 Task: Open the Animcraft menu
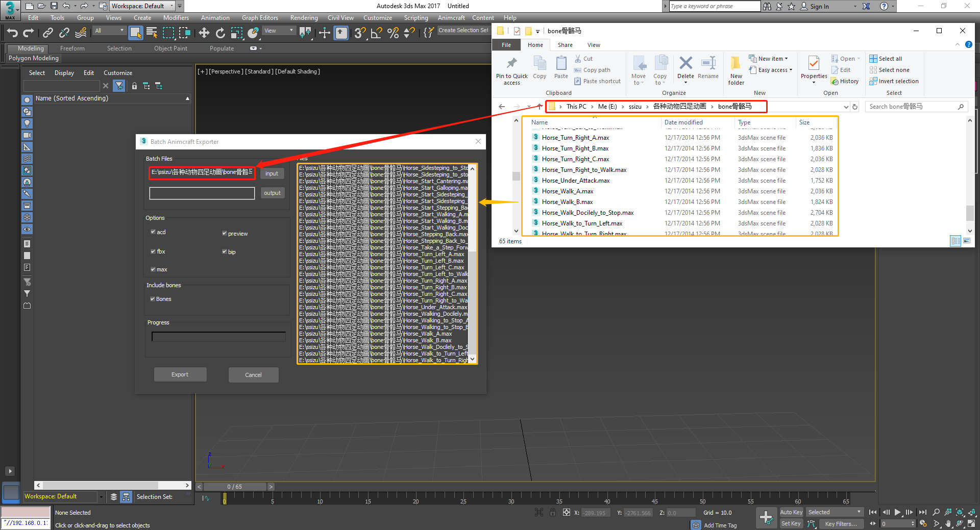tap(451, 18)
